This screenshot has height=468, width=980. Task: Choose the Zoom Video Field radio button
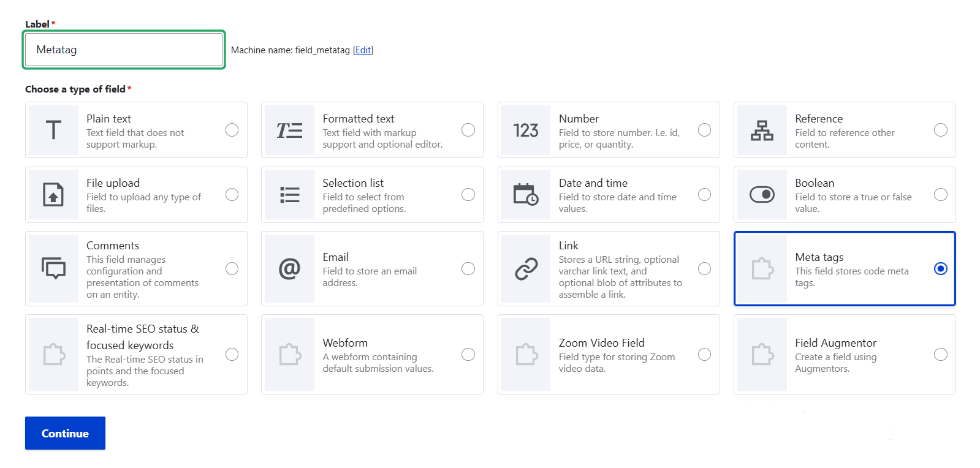tap(704, 354)
